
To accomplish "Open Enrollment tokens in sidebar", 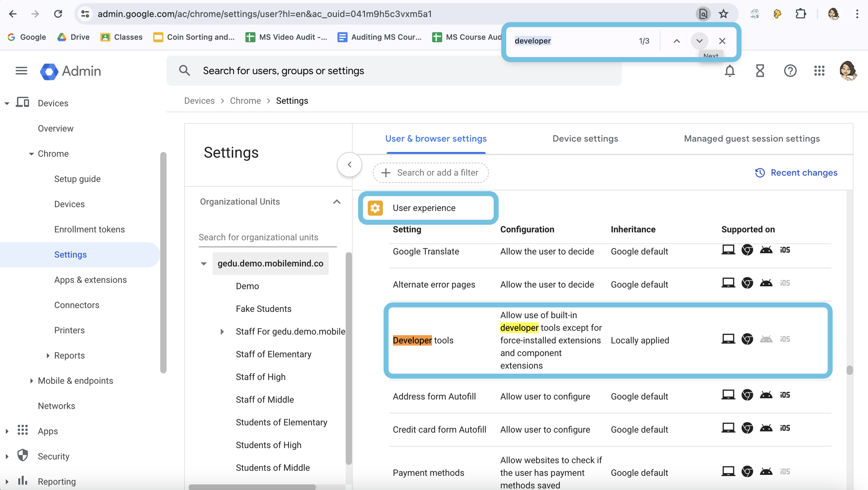I will click(89, 229).
